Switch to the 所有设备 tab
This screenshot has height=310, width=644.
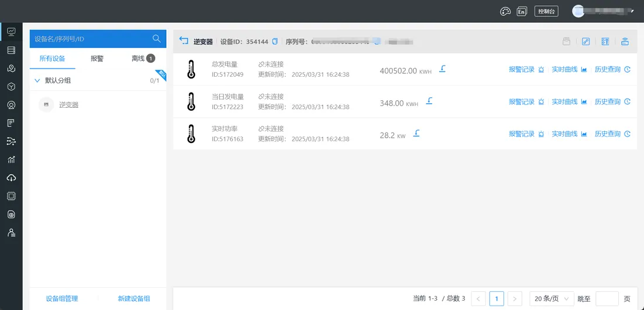[52, 59]
